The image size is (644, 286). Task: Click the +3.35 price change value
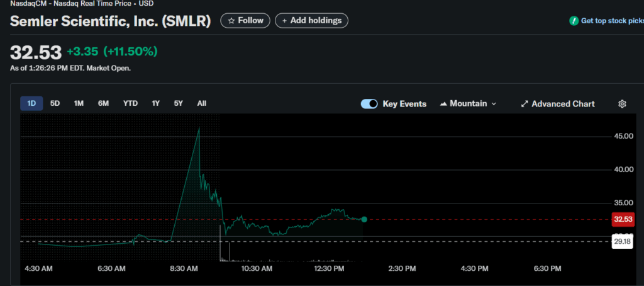click(x=81, y=52)
